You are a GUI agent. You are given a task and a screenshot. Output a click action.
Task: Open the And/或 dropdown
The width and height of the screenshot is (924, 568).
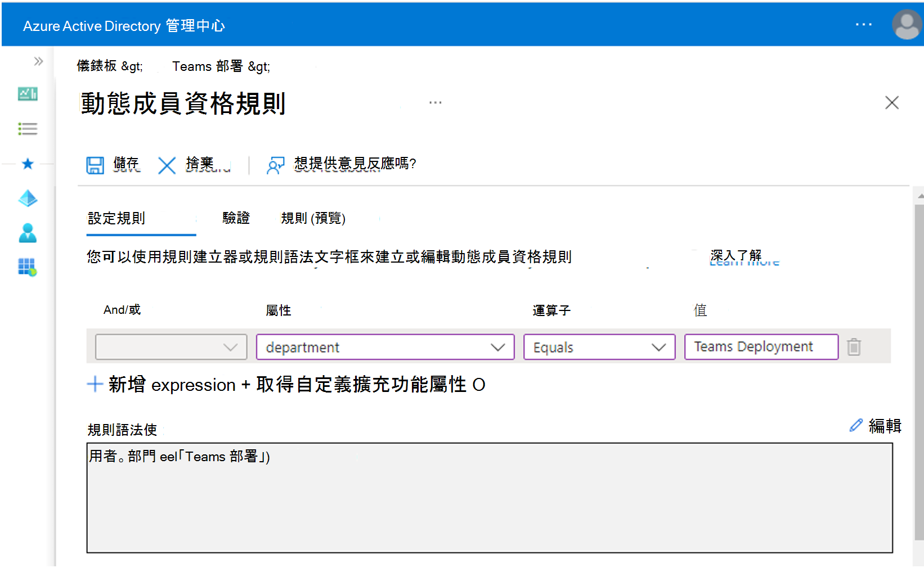click(x=171, y=347)
